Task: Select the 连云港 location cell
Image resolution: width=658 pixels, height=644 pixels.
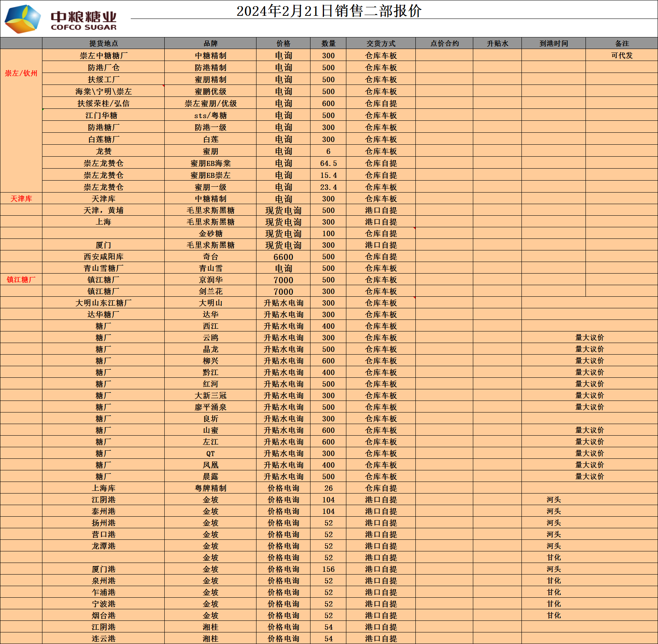Action: click(103, 639)
